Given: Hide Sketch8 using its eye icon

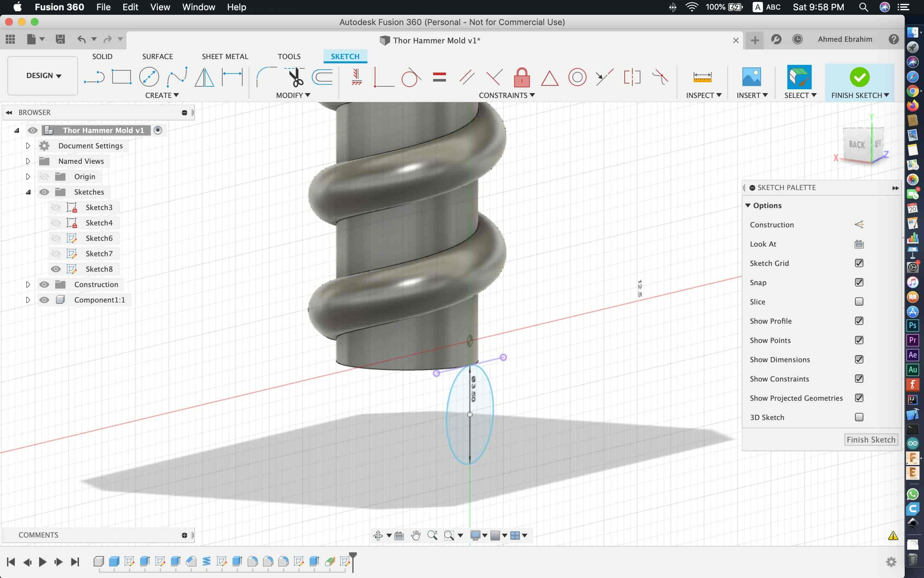Looking at the screenshot, I should coord(56,269).
